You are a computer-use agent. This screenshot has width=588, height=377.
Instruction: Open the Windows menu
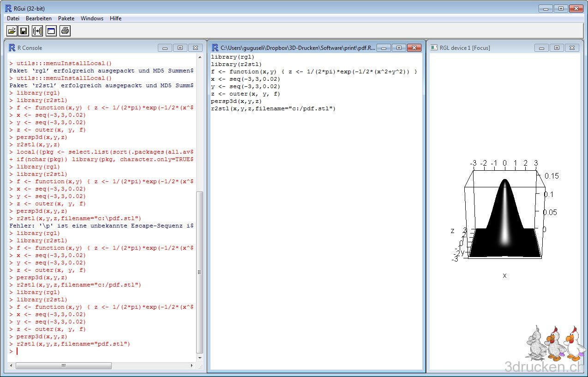coord(92,18)
